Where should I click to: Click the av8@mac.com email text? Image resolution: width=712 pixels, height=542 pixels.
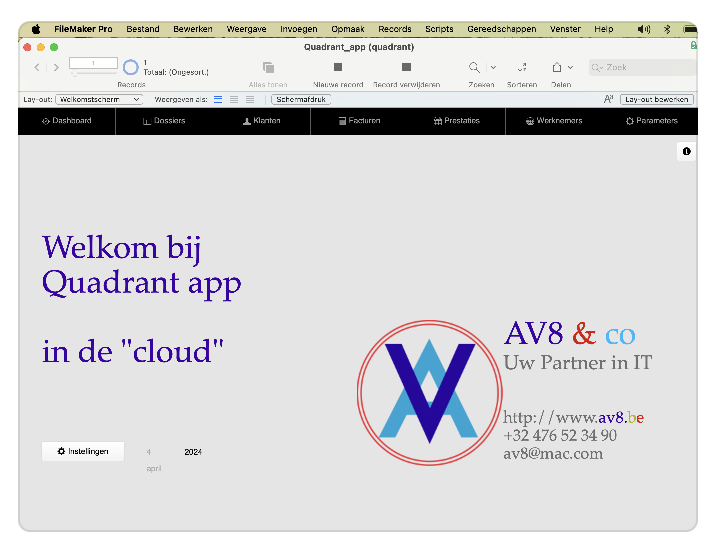coord(553,454)
